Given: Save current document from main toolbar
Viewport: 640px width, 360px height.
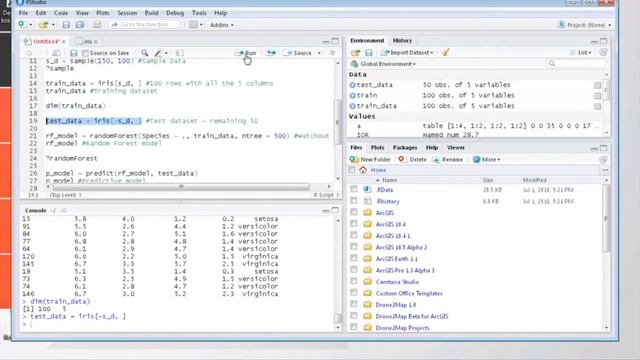Looking at the screenshot, I should [x=66, y=25].
